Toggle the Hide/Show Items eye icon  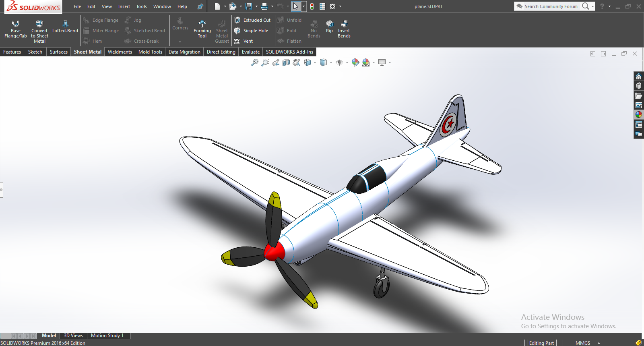[x=339, y=62]
